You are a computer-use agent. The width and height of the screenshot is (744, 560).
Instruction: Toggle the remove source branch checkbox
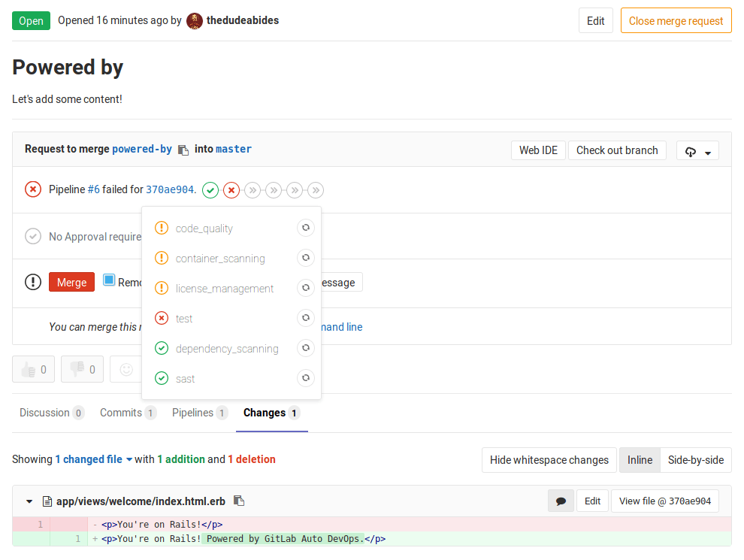(109, 280)
